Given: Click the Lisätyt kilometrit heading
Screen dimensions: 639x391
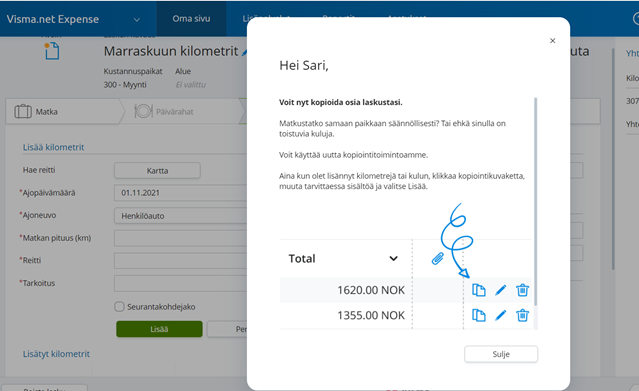Looking at the screenshot, I should click(x=56, y=354).
